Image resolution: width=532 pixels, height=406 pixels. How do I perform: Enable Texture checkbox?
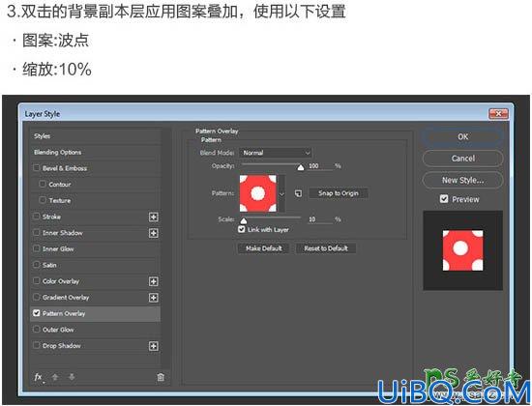pos(43,200)
